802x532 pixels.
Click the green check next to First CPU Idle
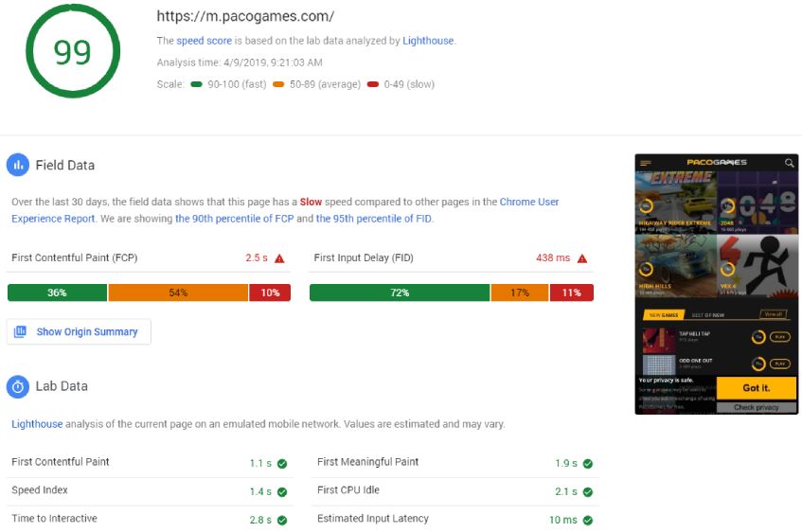[x=588, y=491]
